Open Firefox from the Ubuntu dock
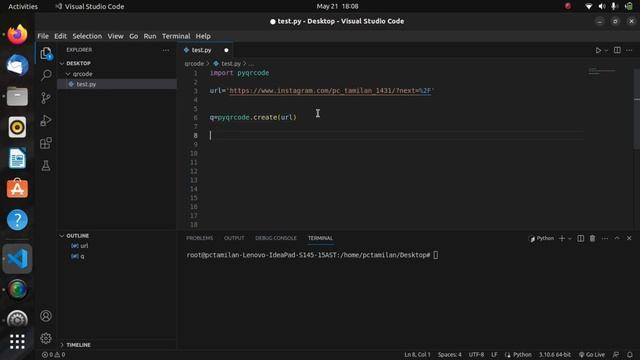This screenshot has width=640, height=360. pos(17,35)
